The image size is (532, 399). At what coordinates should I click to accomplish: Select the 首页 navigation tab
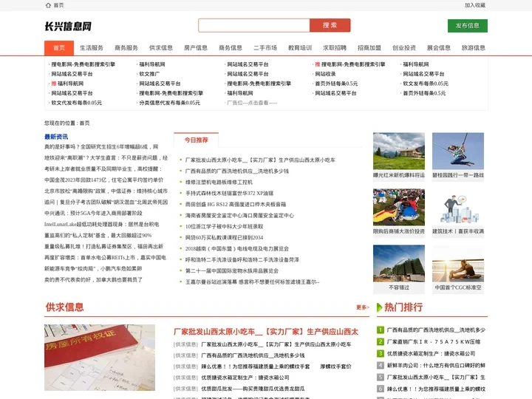59,48
